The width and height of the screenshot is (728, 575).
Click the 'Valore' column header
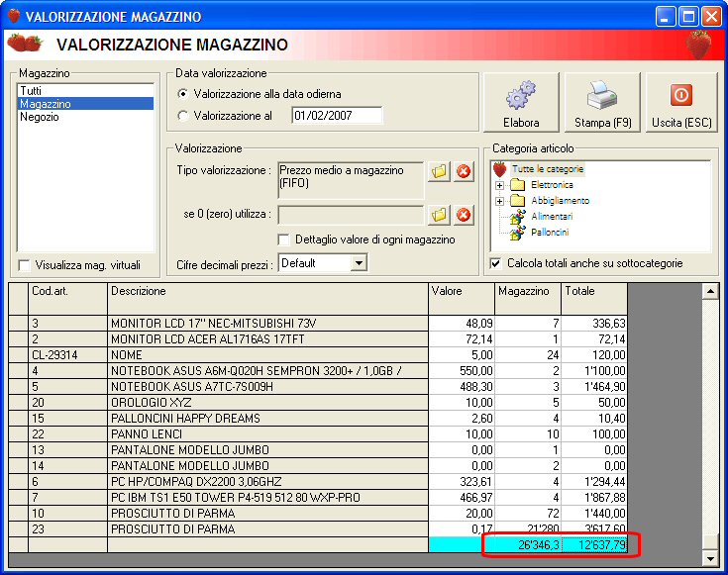coord(462,299)
